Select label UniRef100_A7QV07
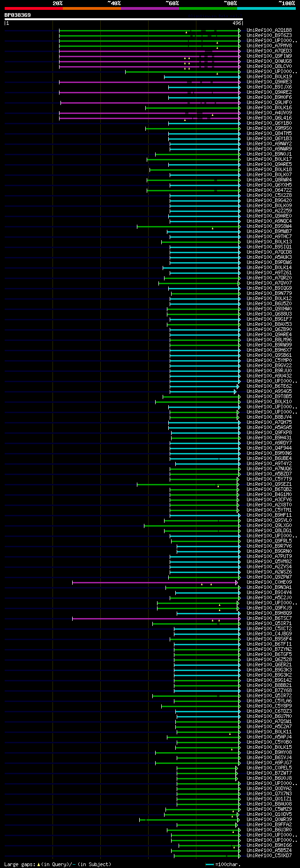Image resolution: width=300 pixels, height=868 pixels. (269, 283)
